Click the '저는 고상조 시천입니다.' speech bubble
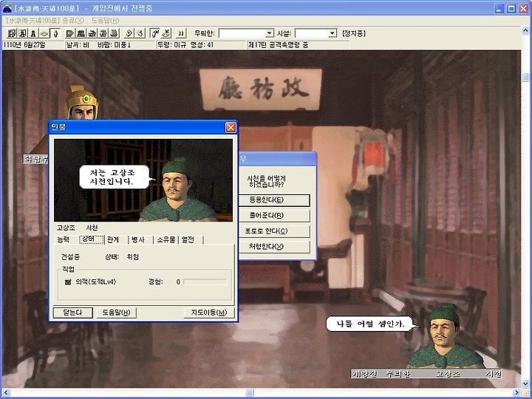532x399 pixels. (116, 177)
